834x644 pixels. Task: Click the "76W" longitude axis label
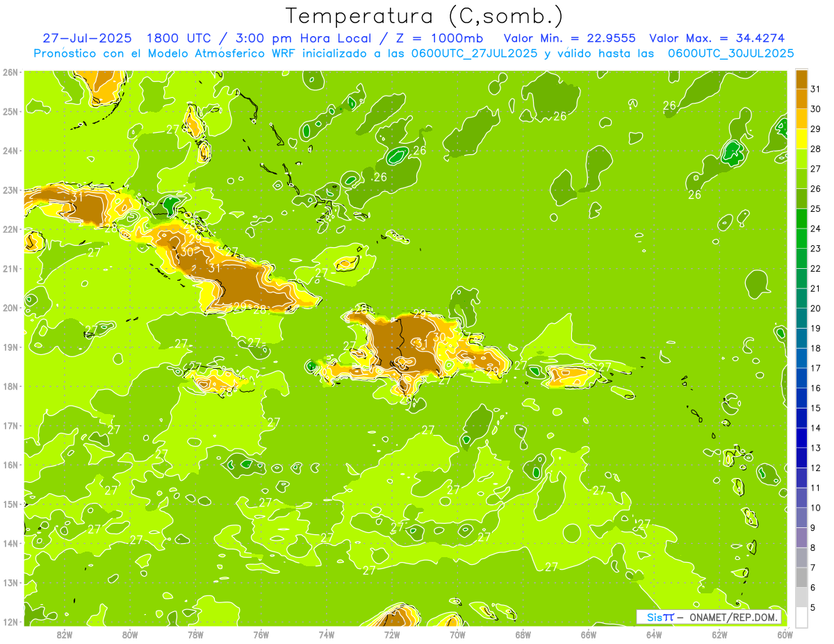click(261, 634)
